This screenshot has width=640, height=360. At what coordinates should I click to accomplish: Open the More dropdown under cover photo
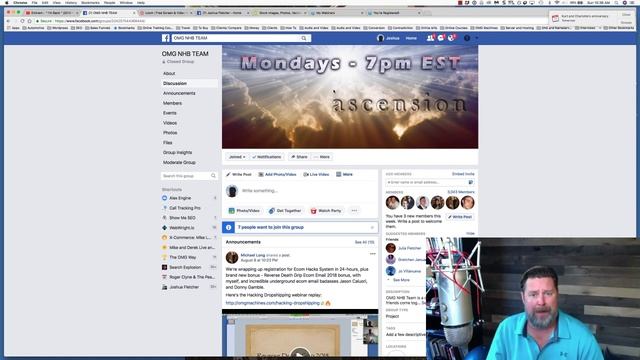322,157
